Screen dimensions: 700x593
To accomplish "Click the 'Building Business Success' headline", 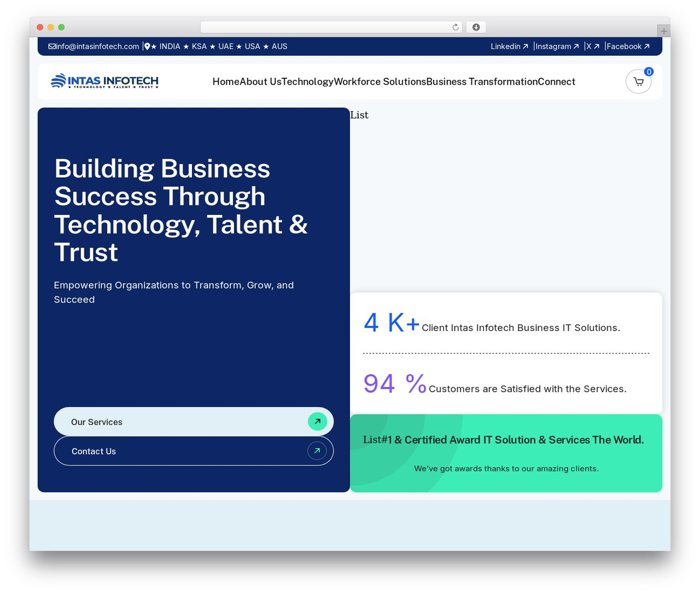I will point(181,210).
